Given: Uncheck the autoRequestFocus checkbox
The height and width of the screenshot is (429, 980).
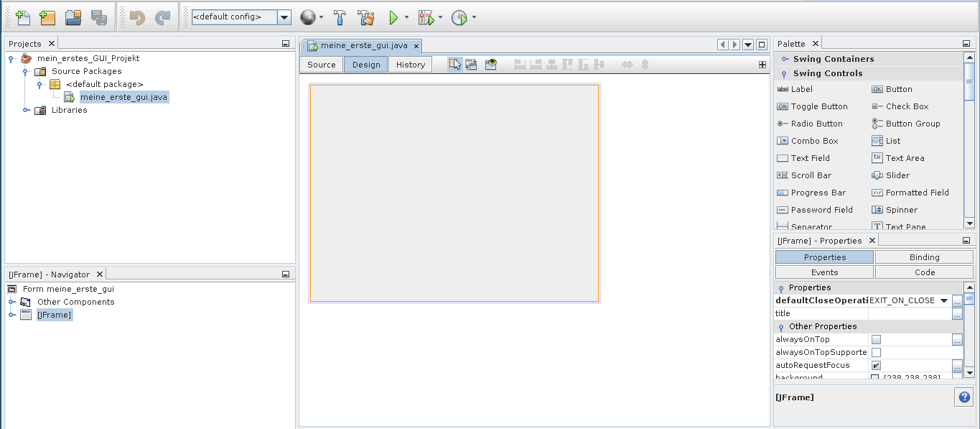Looking at the screenshot, I should (x=876, y=366).
